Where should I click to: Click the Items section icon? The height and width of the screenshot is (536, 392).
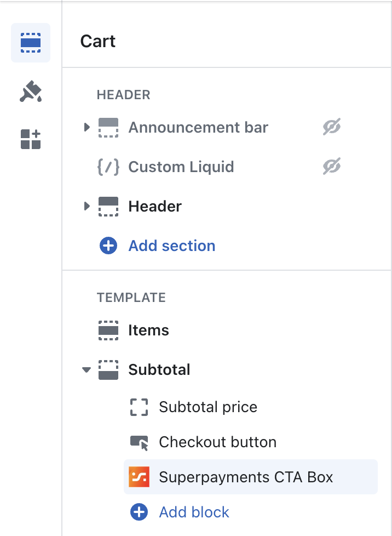108,330
